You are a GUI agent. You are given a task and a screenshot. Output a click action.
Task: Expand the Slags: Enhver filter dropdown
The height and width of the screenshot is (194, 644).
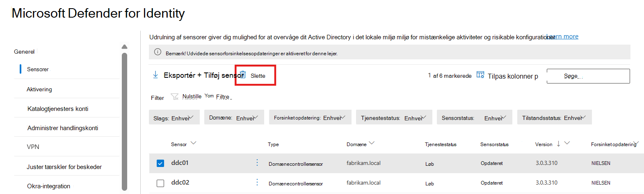[174, 117]
